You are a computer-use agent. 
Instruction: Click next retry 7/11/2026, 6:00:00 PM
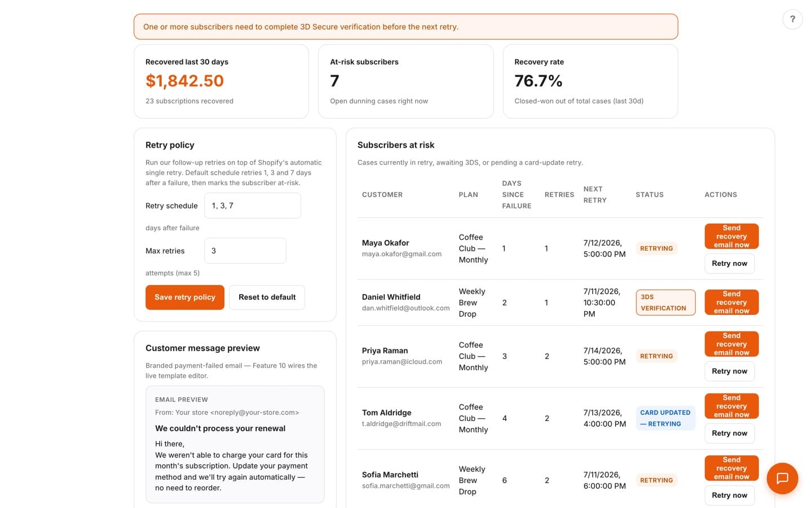coord(604,480)
